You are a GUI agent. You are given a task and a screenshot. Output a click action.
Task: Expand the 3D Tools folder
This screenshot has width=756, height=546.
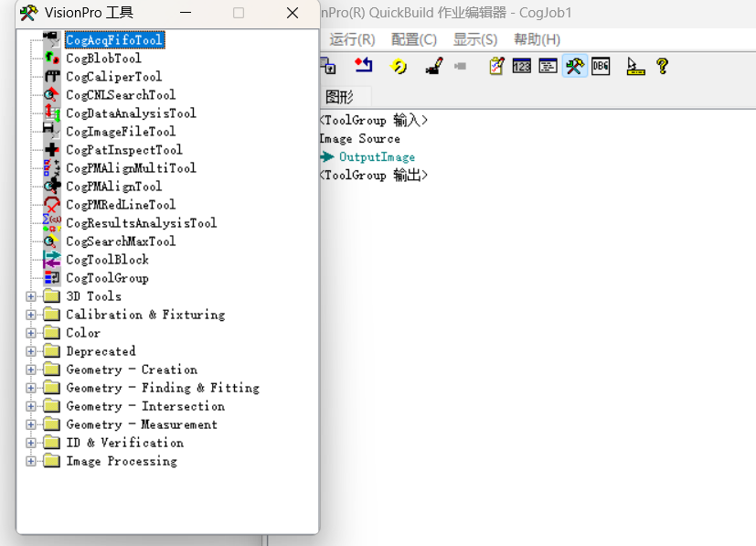tap(31, 296)
